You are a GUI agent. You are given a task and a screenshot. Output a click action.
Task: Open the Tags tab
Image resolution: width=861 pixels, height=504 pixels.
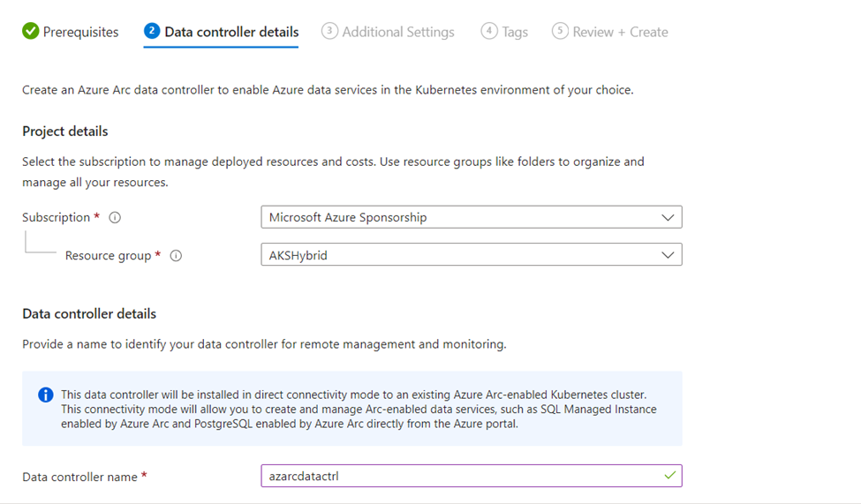click(504, 32)
